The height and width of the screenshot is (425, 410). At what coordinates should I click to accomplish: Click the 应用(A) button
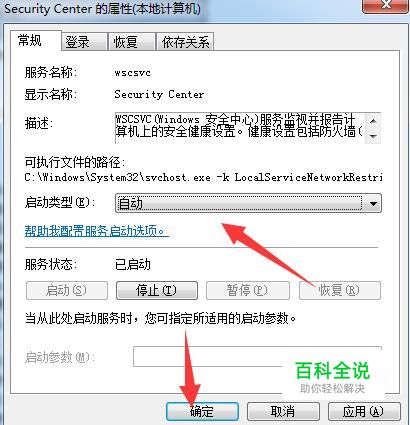pos(364,411)
